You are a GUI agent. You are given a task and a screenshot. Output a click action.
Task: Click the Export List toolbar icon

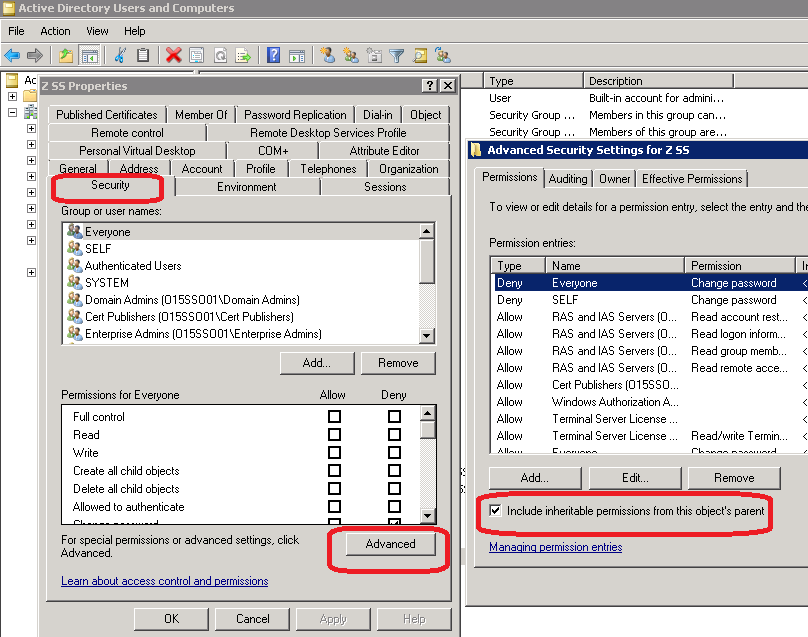(243, 55)
